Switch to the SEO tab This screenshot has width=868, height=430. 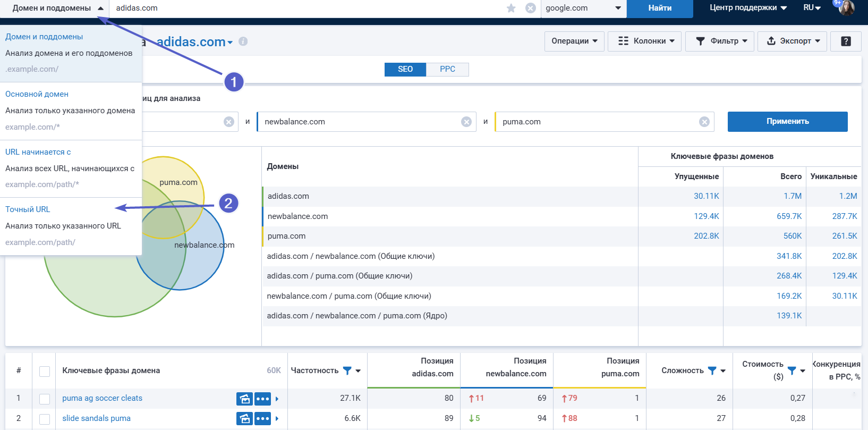[405, 69]
